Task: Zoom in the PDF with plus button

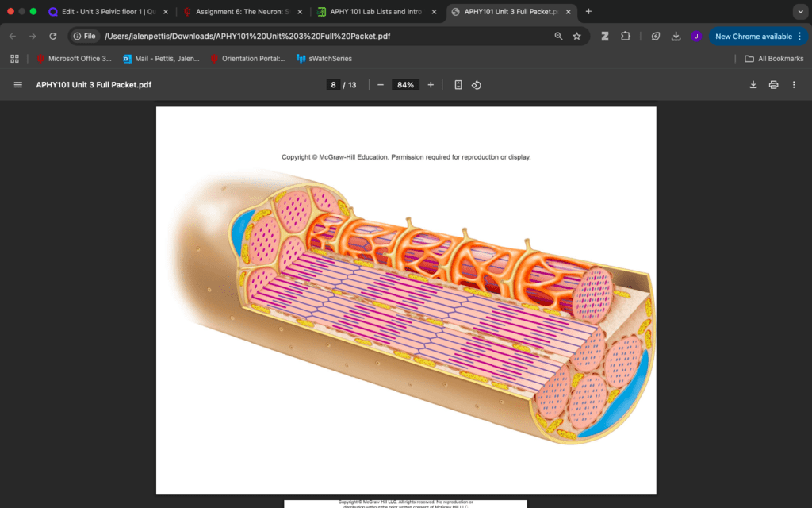Action: pyautogui.click(x=431, y=84)
